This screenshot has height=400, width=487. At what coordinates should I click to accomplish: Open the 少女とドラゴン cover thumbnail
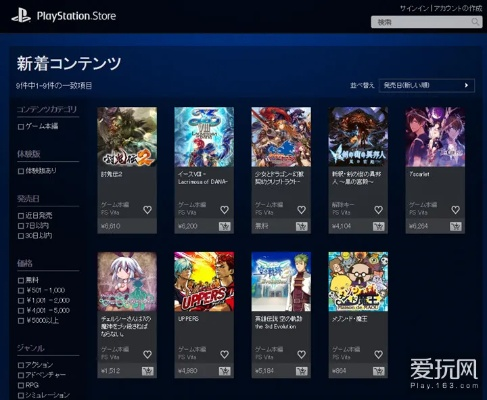tap(281, 137)
